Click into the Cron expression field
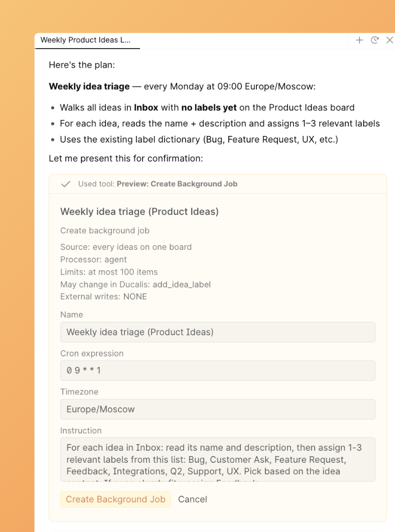This screenshot has height=532, width=395. click(x=218, y=370)
